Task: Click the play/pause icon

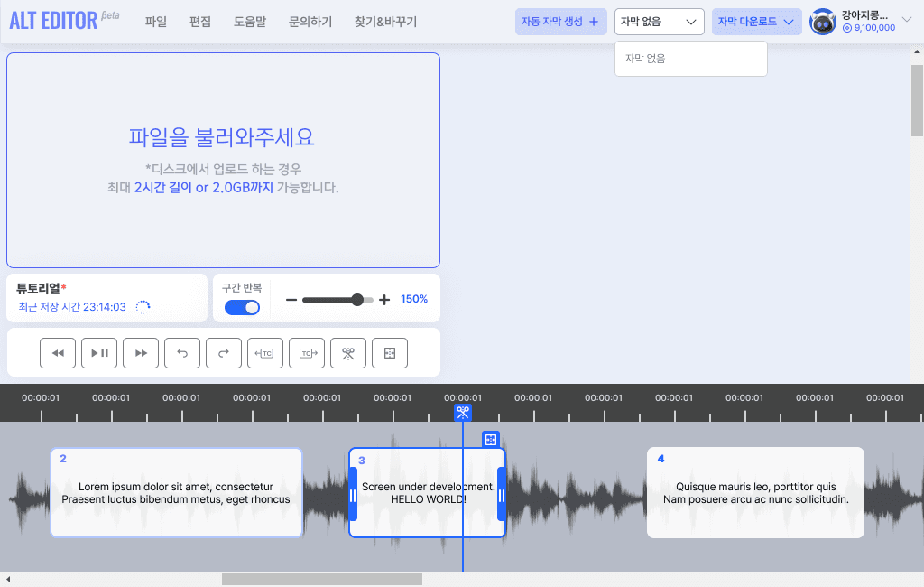Action: (99, 353)
